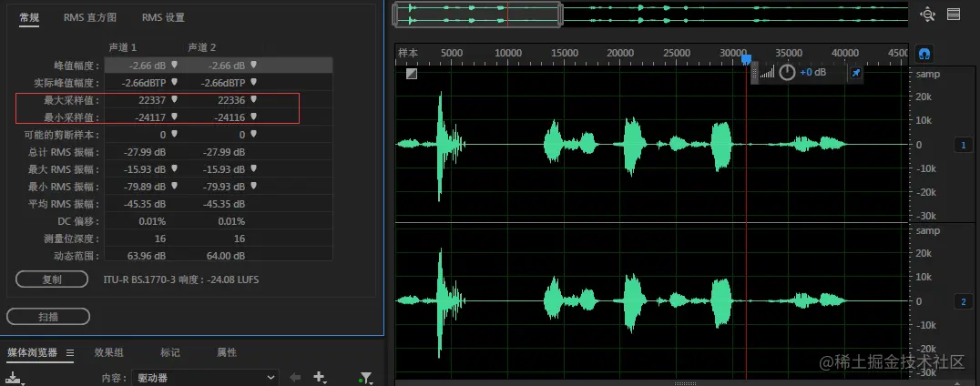Screen dimensions: 980x386
Task: Jump to channel 1 max RMS -15.93 dB marker
Action: [174, 168]
